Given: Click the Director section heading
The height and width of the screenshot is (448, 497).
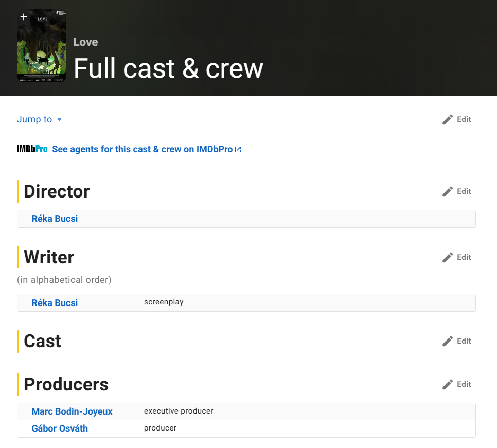Looking at the screenshot, I should pos(57,191).
